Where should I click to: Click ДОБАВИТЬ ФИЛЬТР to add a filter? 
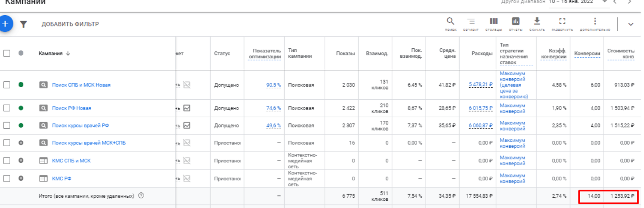70,24
